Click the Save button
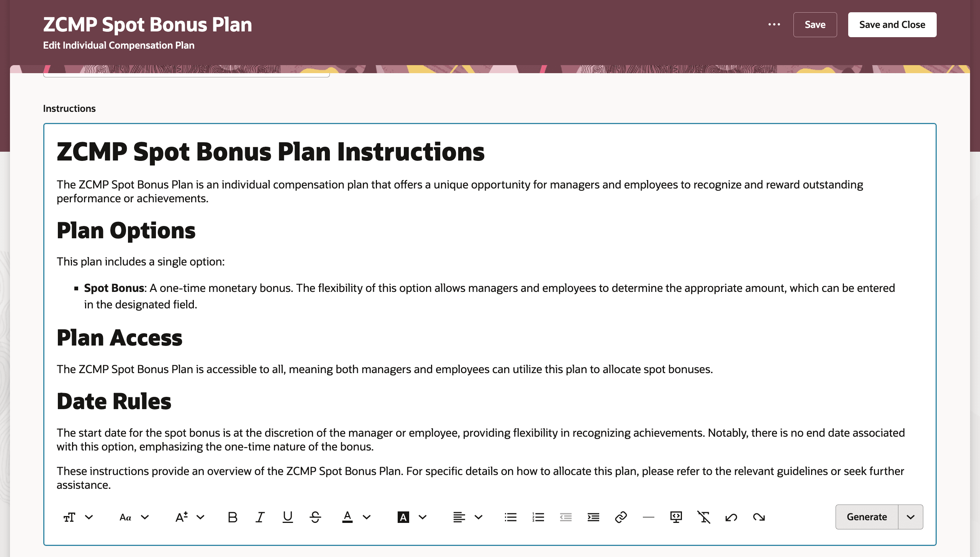The image size is (980, 557). tap(815, 25)
